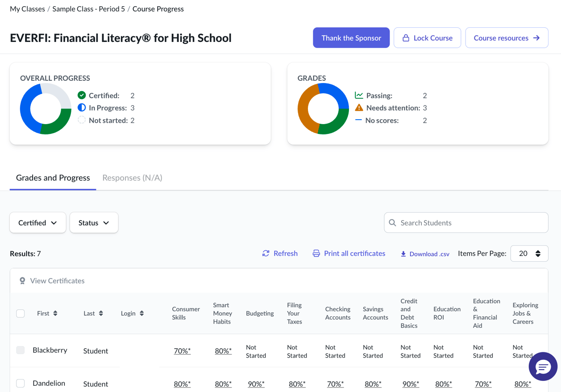Click the Not started dashed-circle icon
This screenshot has width=561, height=392.
click(82, 120)
